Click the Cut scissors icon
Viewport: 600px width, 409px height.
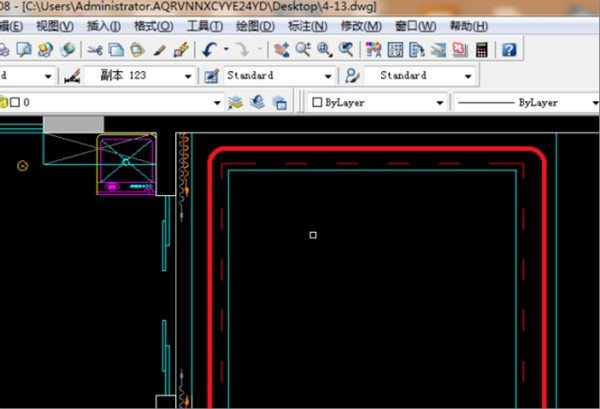pyautogui.click(x=95, y=49)
